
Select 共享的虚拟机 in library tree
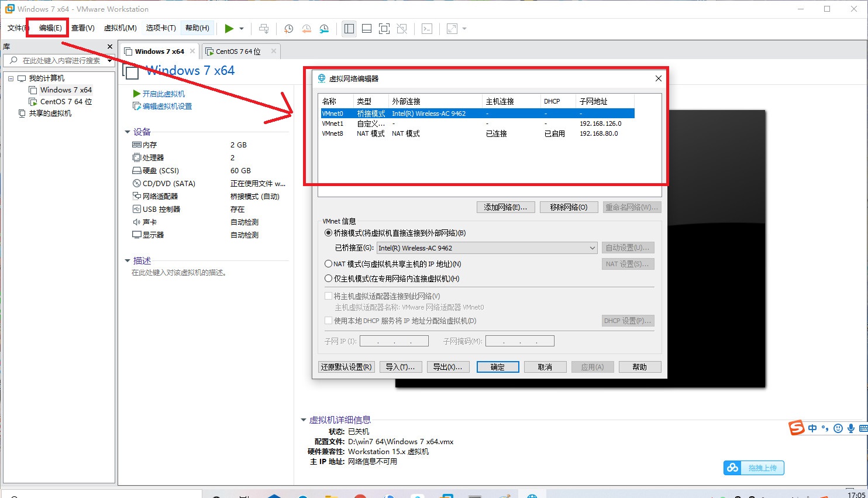pyautogui.click(x=50, y=114)
